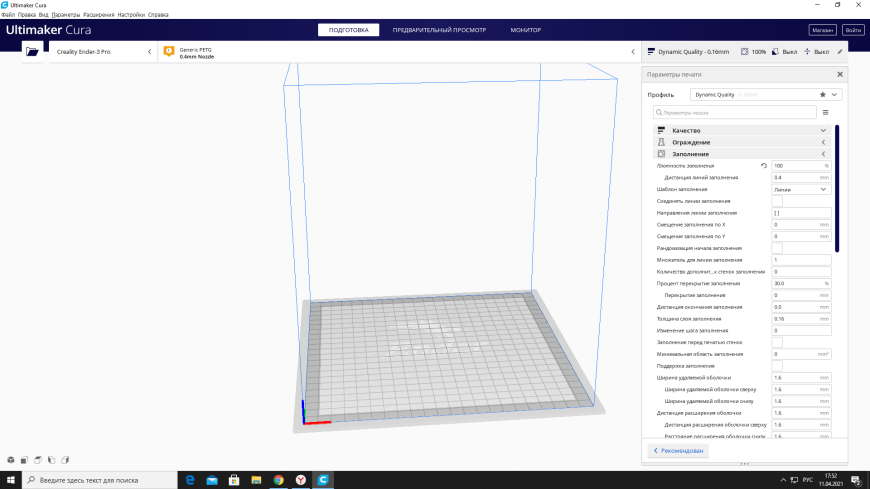
Task: Click the Толщина слоя заполнения field
Action: 801,319
